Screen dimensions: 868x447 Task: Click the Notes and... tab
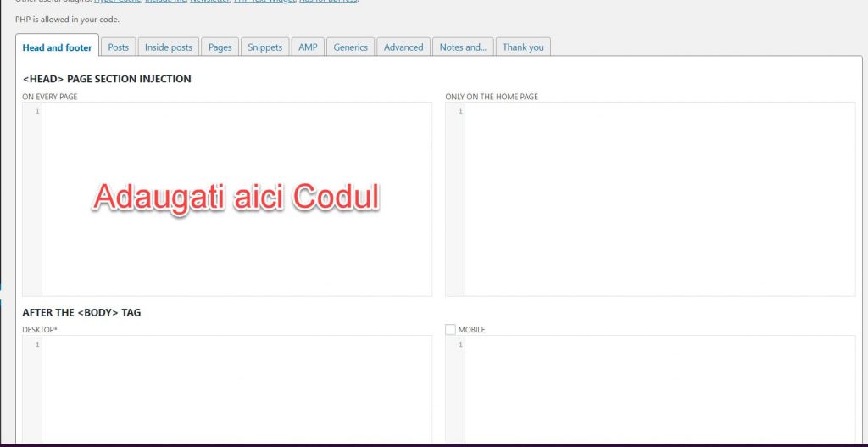462,47
